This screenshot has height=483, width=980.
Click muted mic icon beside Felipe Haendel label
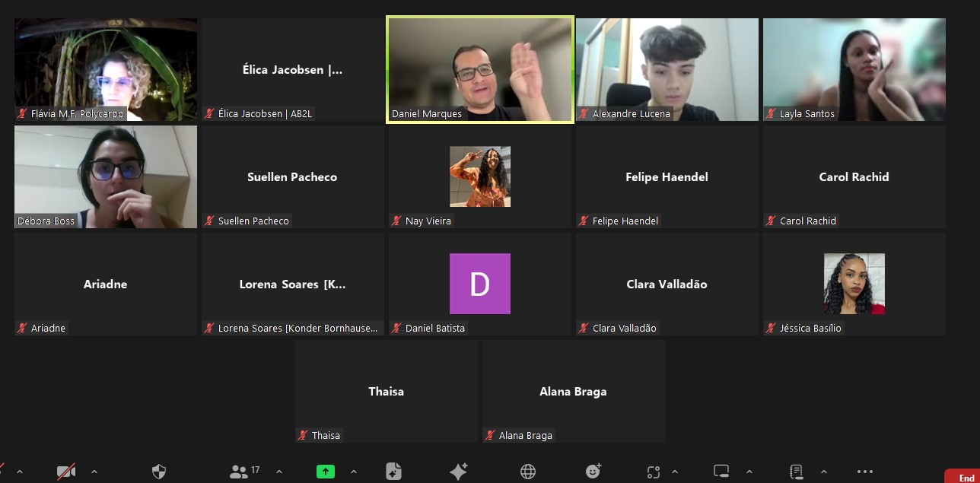click(x=584, y=221)
